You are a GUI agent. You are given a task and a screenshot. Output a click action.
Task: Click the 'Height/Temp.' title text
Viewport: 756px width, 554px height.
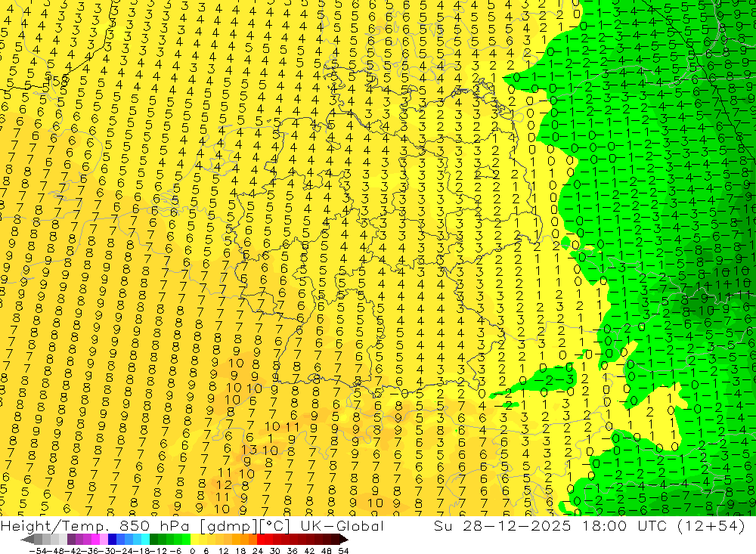[x=54, y=526]
